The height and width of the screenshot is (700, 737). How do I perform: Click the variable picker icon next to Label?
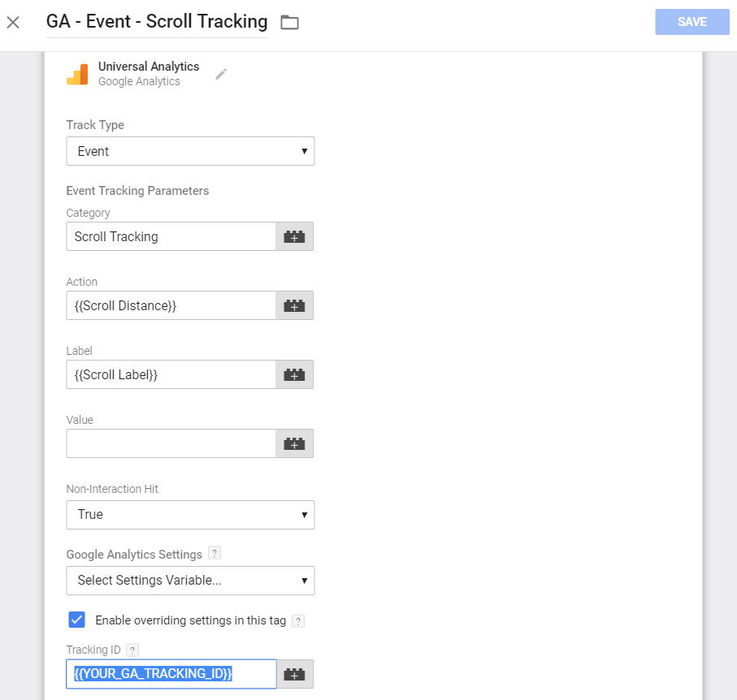tap(294, 374)
